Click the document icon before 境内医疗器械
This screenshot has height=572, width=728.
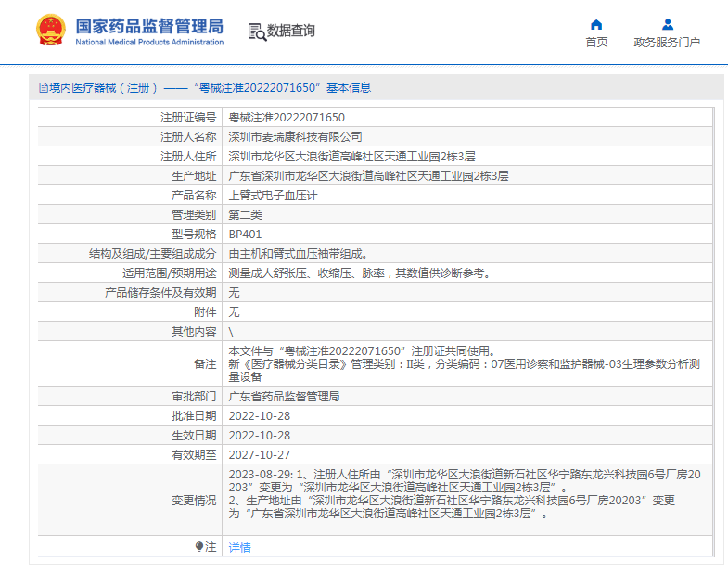[44, 88]
